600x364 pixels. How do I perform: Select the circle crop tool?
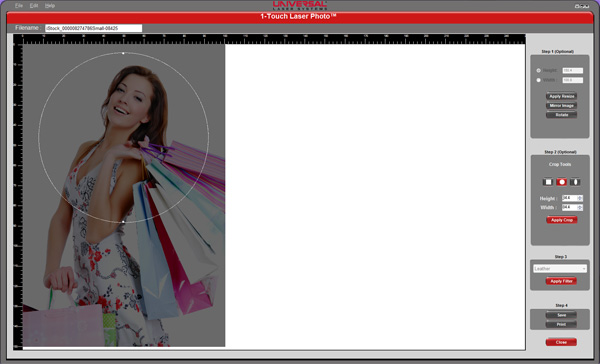561,182
